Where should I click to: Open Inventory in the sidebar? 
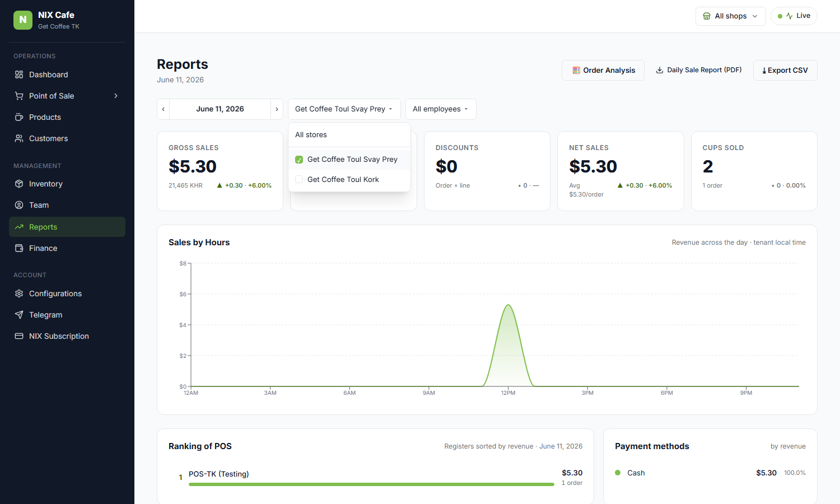(x=67, y=184)
